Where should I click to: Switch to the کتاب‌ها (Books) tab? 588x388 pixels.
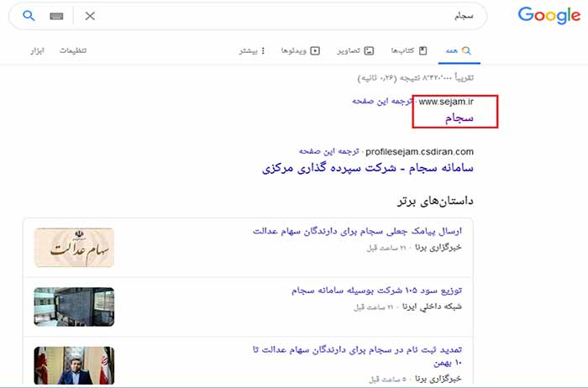pyautogui.click(x=409, y=50)
